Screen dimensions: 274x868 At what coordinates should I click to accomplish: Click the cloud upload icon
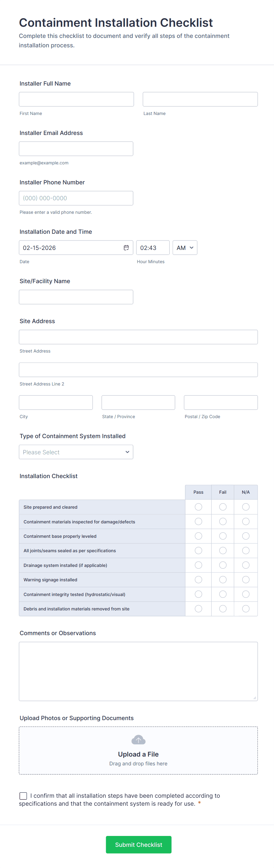pyautogui.click(x=138, y=740)
